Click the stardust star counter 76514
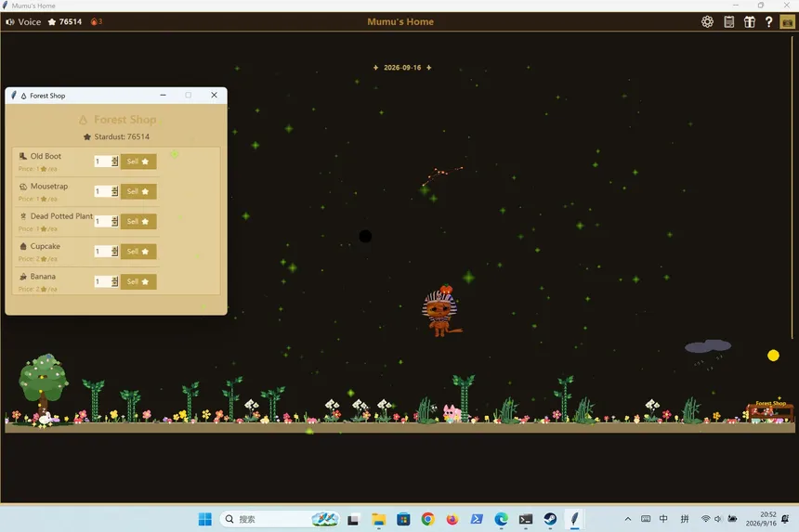Image resolution: width=799 pixels, height=532 pixels. tap(65, 22)
